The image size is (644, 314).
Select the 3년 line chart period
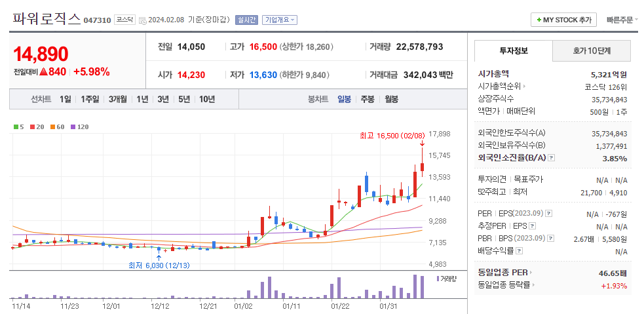pos(163,99)
